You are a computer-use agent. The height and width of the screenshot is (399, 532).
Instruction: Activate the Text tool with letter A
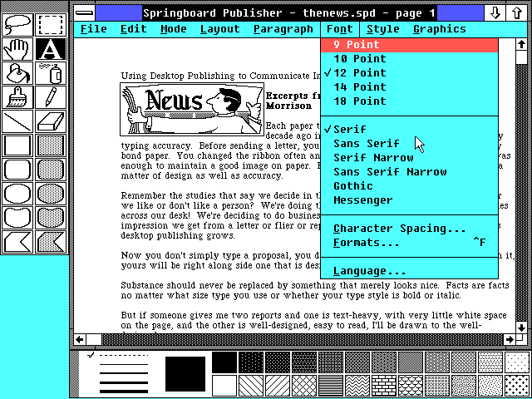pos(51,49)
